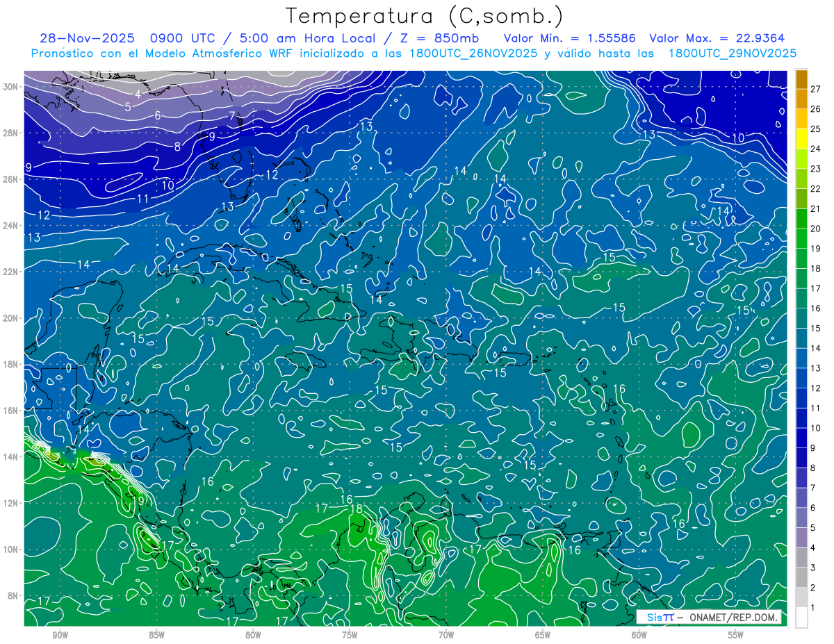
Task: Click the '20N' latitude axis label
Action: click(11, 318)
